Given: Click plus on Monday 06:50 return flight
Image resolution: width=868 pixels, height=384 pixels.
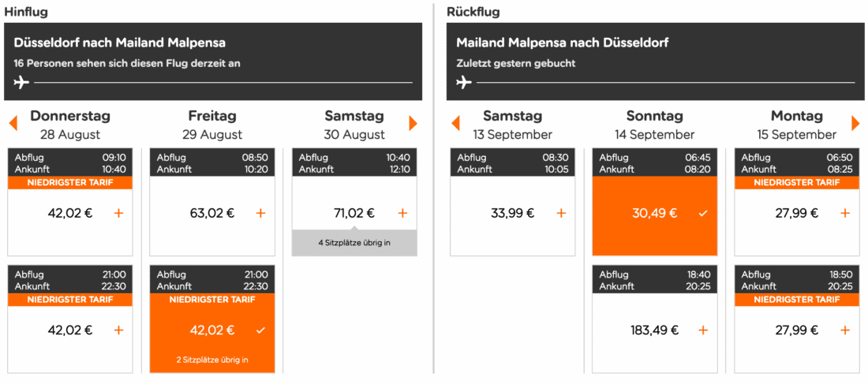Looking at the screenshot, I should pyautogui.click(x=845, y=213).
